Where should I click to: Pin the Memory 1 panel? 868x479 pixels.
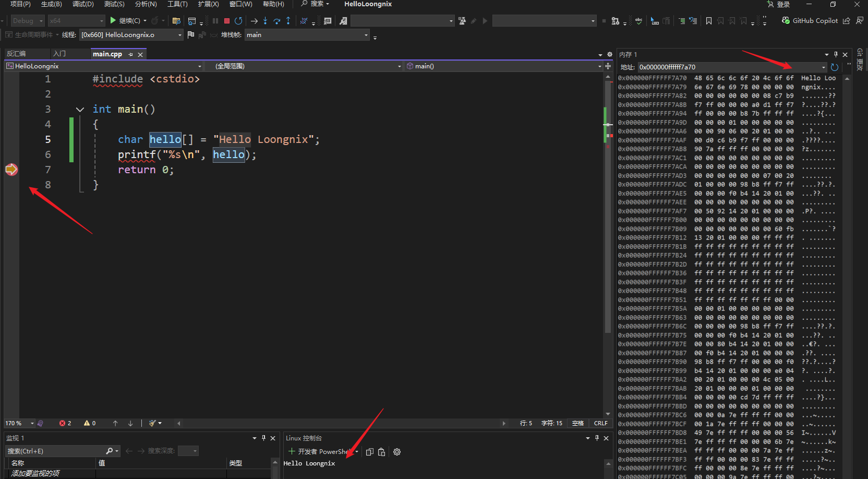[836, 54]
